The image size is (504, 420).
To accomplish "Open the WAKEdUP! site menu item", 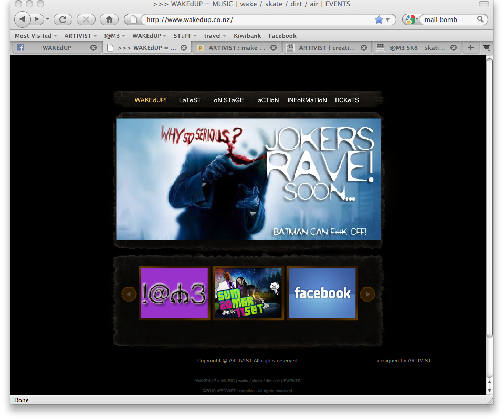I will (x=151, y=100).
